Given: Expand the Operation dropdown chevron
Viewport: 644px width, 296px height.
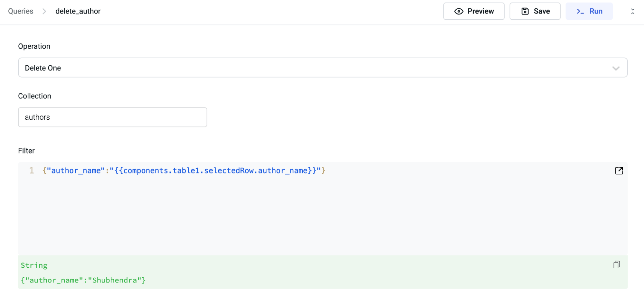Looking at the screenshot, I should click(x=616, y=68).
